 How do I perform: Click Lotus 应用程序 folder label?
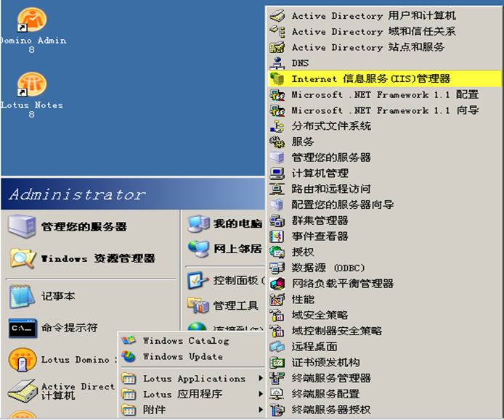point(182,394)
